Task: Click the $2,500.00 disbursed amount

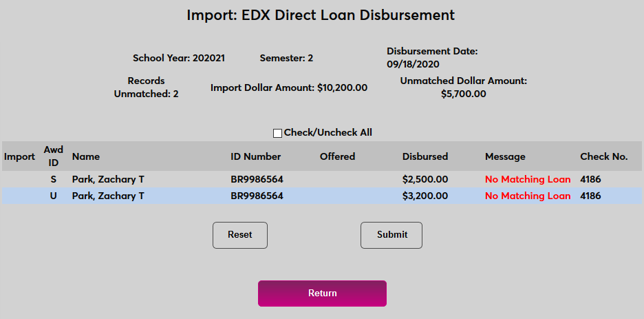Action: pos(425,179)
